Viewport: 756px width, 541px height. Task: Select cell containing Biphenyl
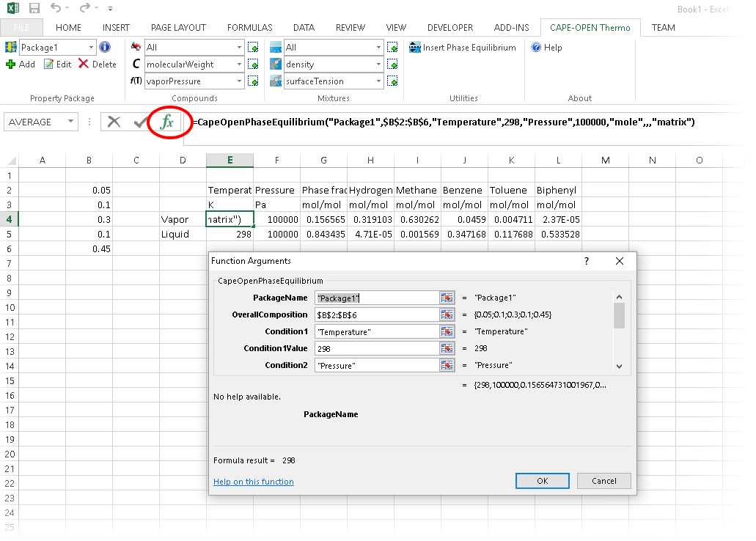558,190
